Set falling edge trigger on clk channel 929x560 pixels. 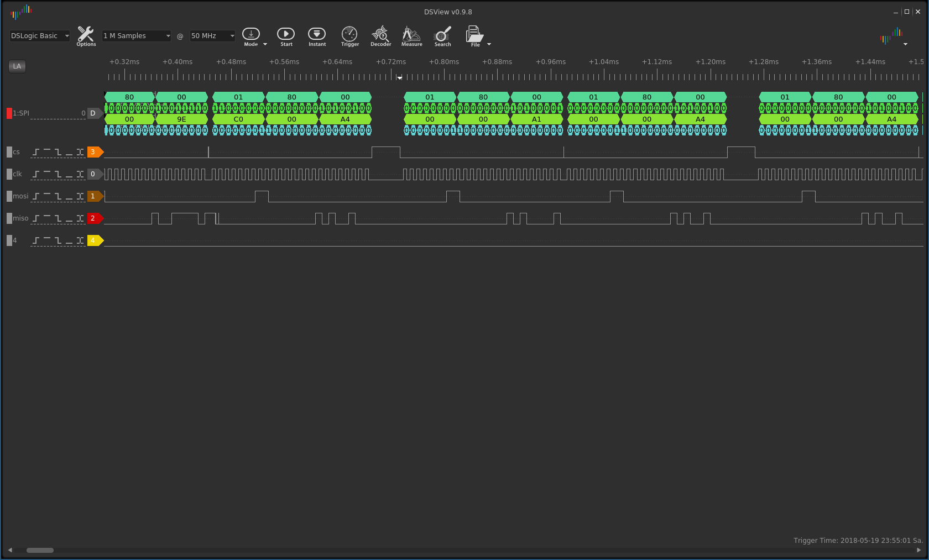coord(58,174)
